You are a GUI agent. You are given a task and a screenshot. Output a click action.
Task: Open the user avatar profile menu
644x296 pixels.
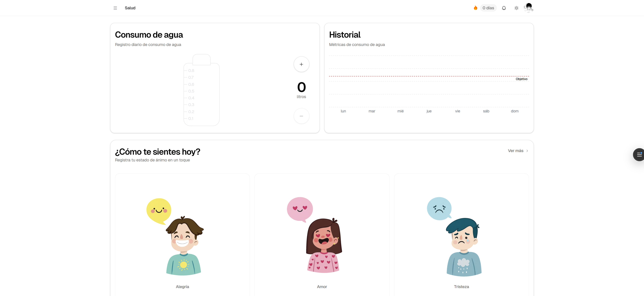pyautogui.click(x=529, y=8)
